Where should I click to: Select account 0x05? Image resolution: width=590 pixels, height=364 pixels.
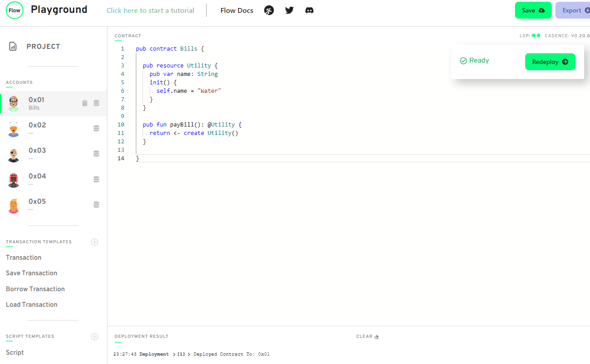(x=54, y=205)
